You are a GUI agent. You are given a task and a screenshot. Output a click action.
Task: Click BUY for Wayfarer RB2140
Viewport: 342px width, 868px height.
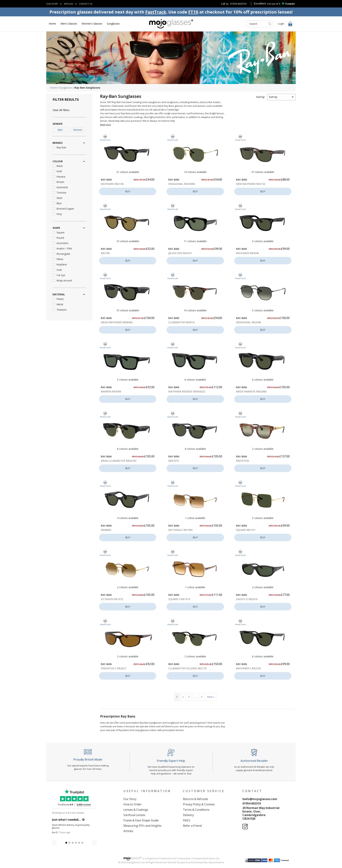(x=128, y=191)
